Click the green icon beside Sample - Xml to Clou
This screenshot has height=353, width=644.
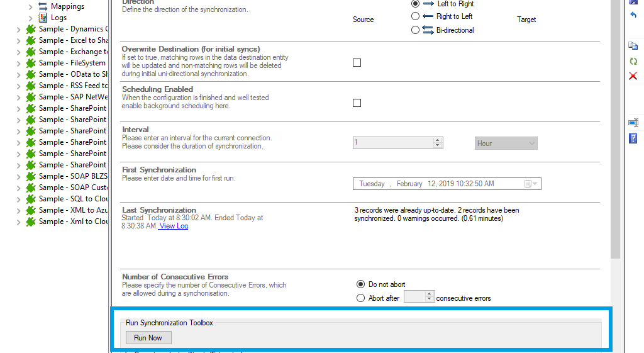pos(31,221)
